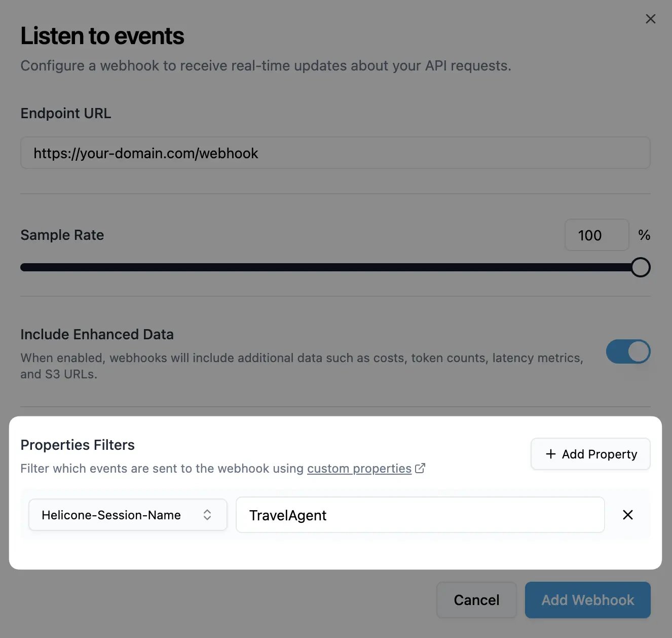
Task: Click the Add Property button
Action: point(590,454)
